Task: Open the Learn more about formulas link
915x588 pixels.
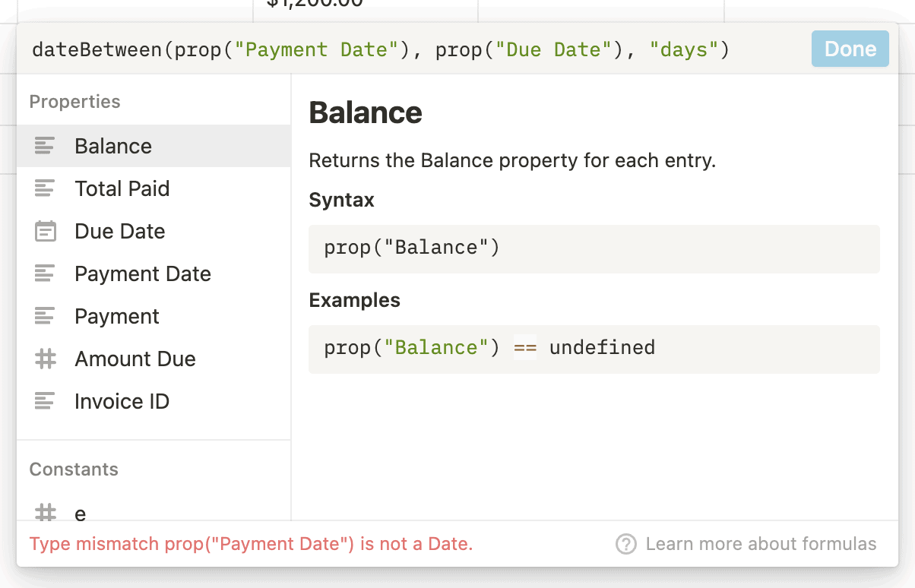Action: coord(760,543)
